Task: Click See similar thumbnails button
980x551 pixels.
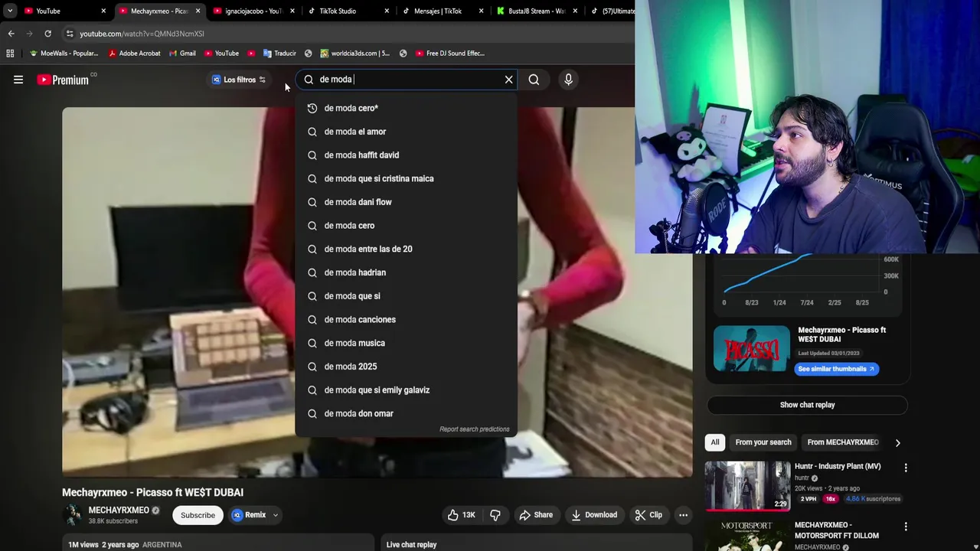Action: coord(836,369)
